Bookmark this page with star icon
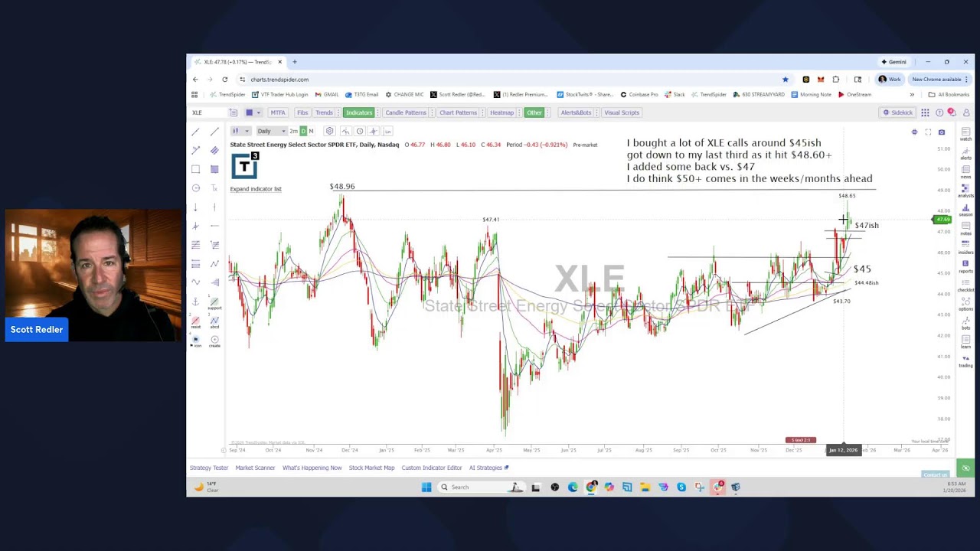The image size is (980, 551). coord(785,80)
